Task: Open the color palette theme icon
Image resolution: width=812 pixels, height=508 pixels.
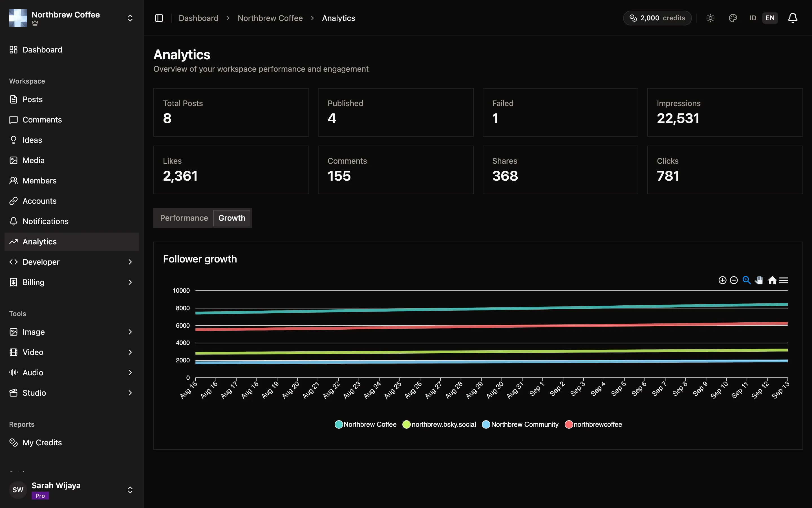Action: [x=733, y=18]
